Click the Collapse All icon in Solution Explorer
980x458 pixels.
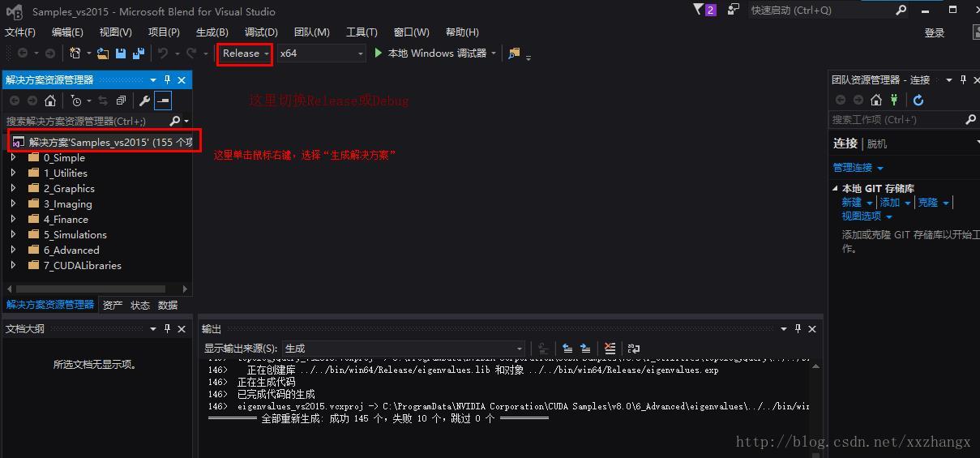pos(121,101)
